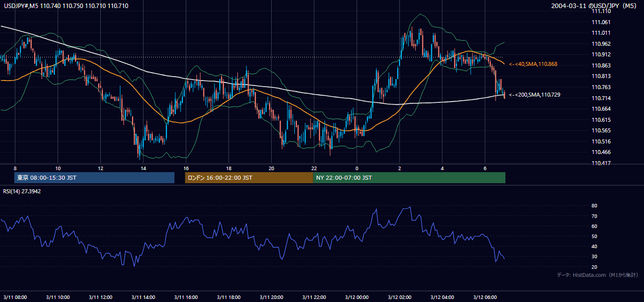Click hour label 10 under price chart
The height and width of the screenshot is (302, 644).
coord(58,168)
